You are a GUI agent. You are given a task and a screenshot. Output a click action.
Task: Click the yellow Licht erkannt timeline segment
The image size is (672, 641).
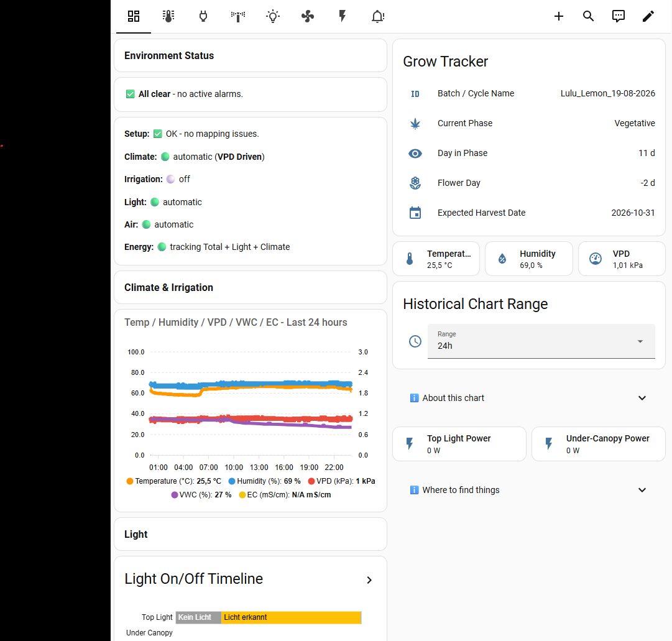pyautogui.click(x=292, y=617)
